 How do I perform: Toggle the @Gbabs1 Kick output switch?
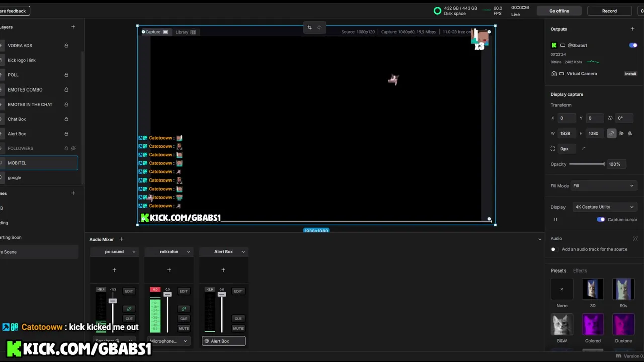633,45
